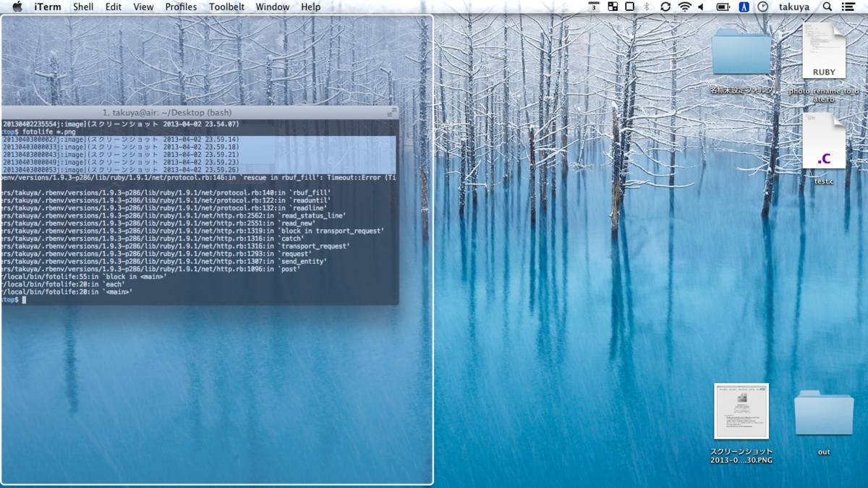Click the iTerm window fullscreen arrows

pos(391,113)
